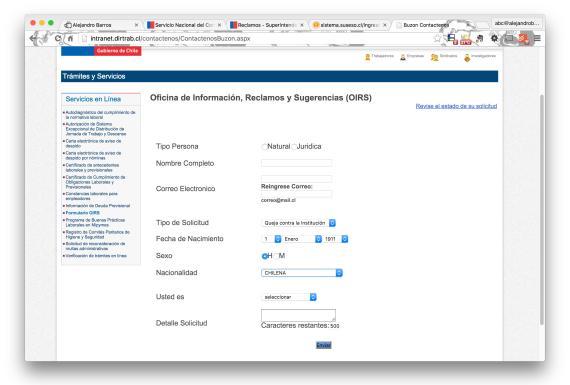The height and width of the screenshot is (385, 570).
Task: Open the Empleadores icon link
Action: [x=412, y=57]
